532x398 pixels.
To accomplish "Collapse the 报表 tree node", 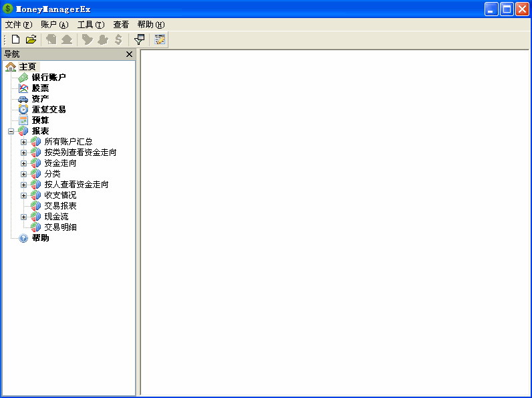I will coord(11,131).
